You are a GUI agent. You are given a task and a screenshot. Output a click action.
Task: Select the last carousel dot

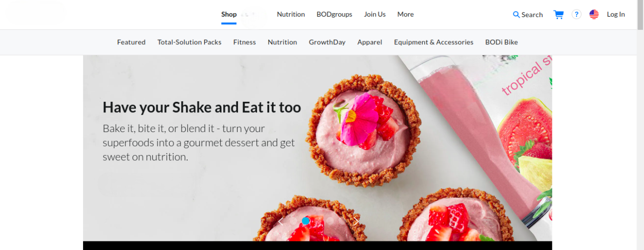coord(342,221)
